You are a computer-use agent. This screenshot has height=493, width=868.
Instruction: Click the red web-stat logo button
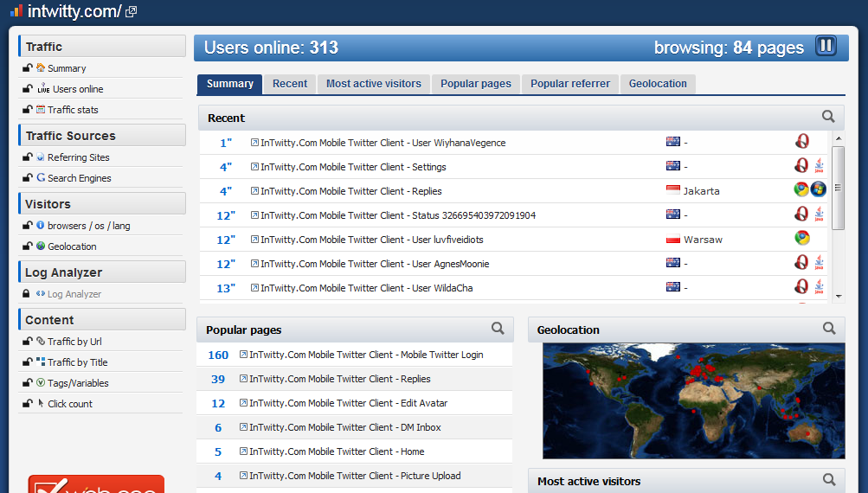coord(96,484)
